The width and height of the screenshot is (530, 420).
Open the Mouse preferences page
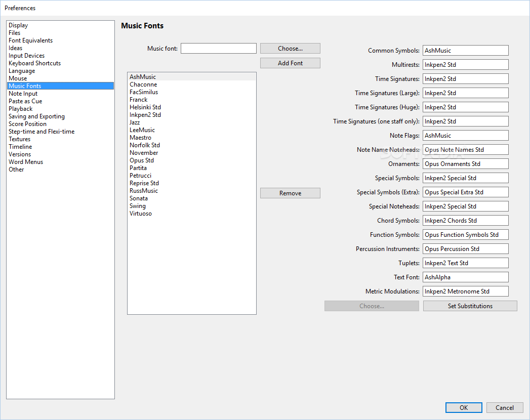point(60,78)
